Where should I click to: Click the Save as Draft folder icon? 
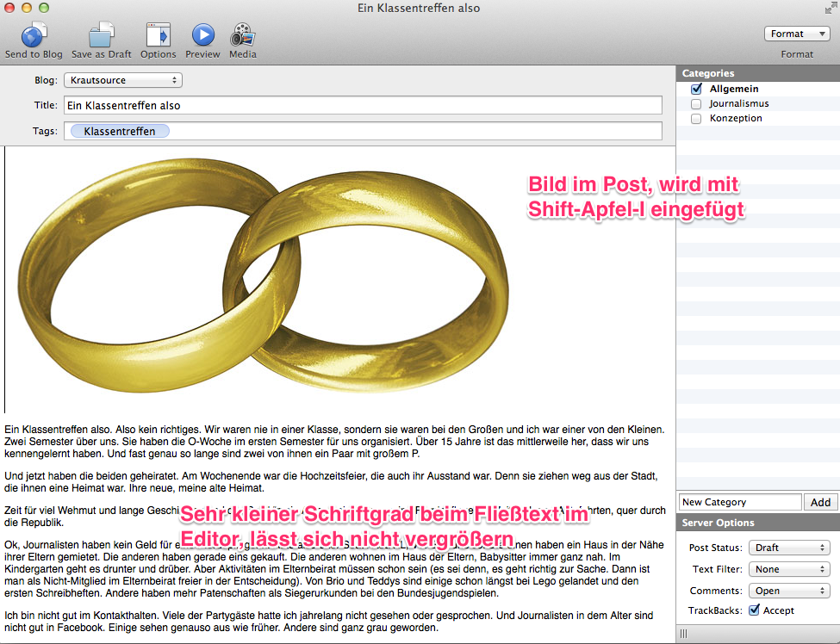[x=102, y=34]
